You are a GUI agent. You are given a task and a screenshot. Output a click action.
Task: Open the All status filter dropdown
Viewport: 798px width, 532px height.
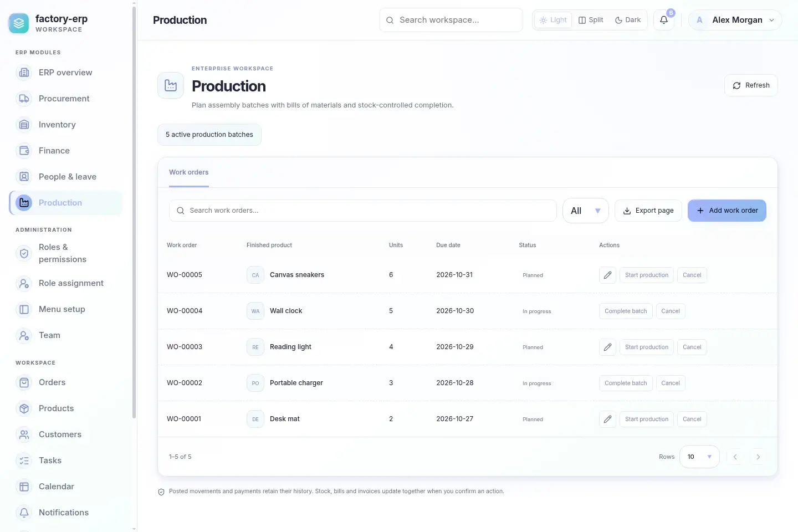coord(585,211)
